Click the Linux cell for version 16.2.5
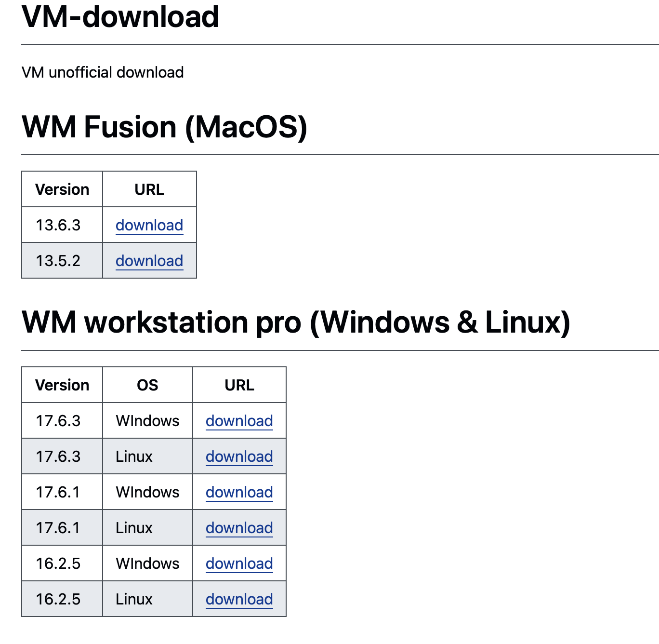 [133, 599]
